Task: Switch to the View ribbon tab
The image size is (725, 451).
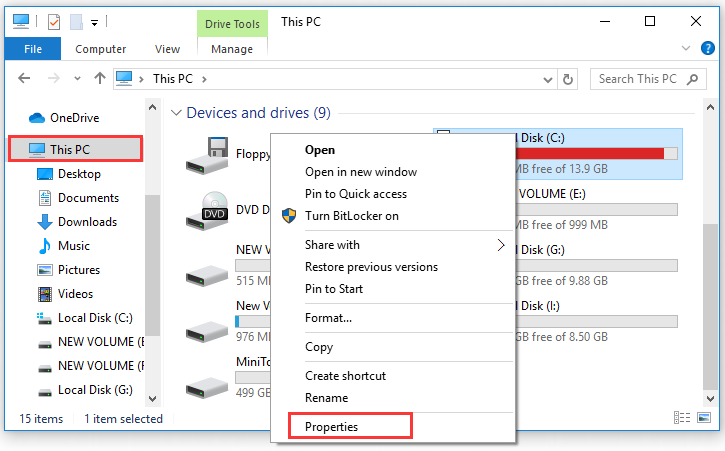Action: pyautogui.click(x=167, y=49)
